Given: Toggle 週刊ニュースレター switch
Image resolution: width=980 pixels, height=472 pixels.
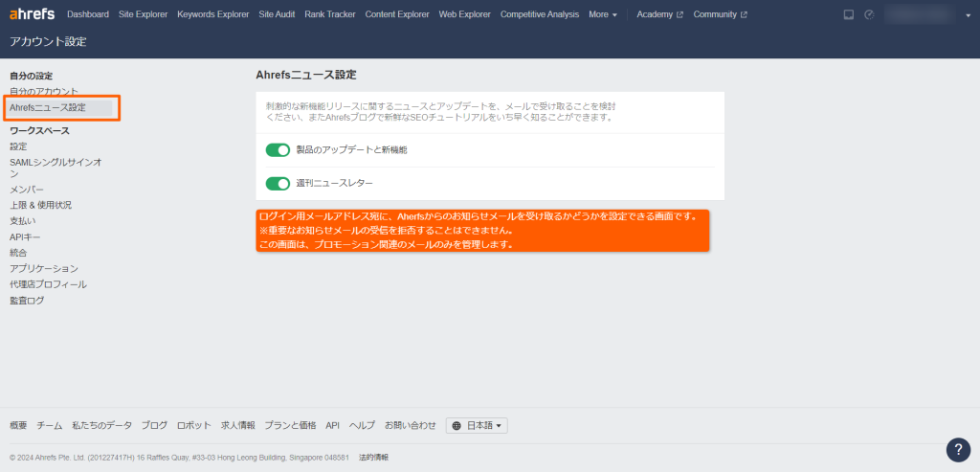Looking at the screenshot, I should pyautogui.click(x=278, y=184).
